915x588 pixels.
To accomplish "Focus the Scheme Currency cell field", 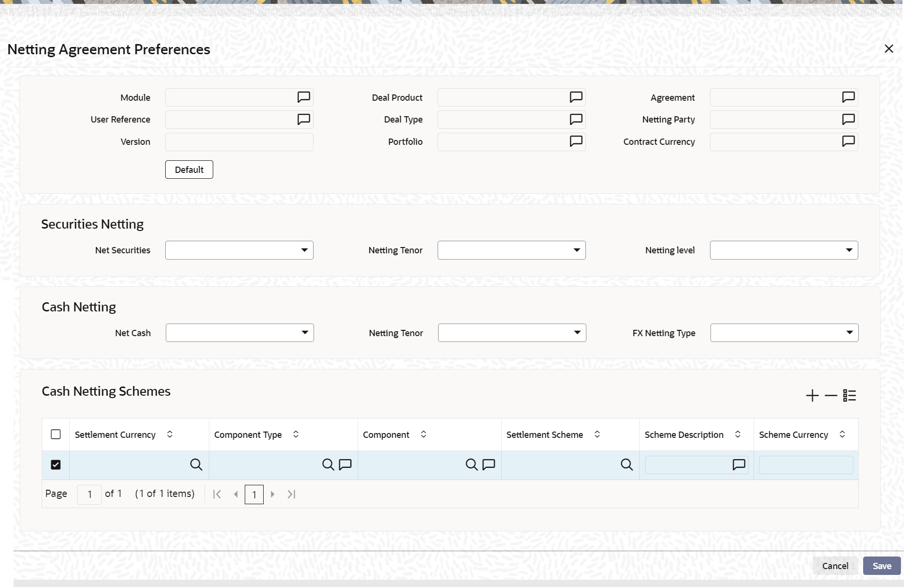I will 806,465.
